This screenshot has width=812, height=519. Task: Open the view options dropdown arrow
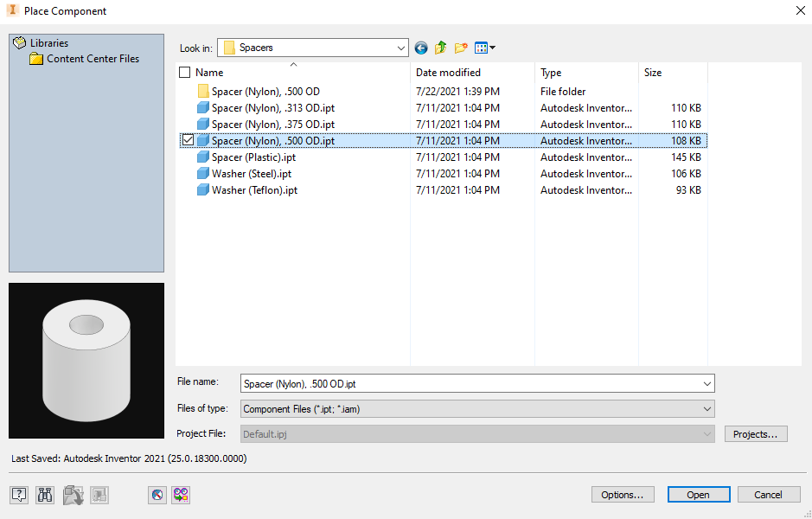[x=493, y=48]
